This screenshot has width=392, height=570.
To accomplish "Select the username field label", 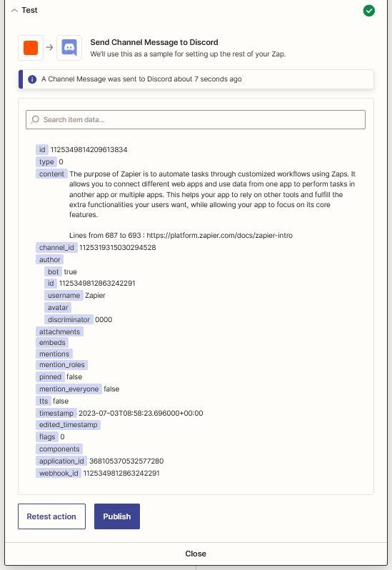I will pyautogui.click(x=64, y=295).
